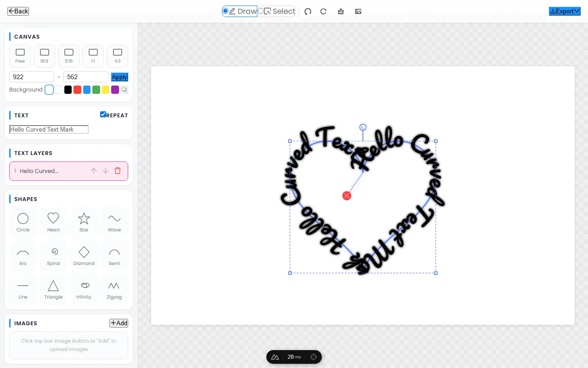Click the rotate handle above the heart selection
Screen dimensions: 588x368
pos(363,127)
